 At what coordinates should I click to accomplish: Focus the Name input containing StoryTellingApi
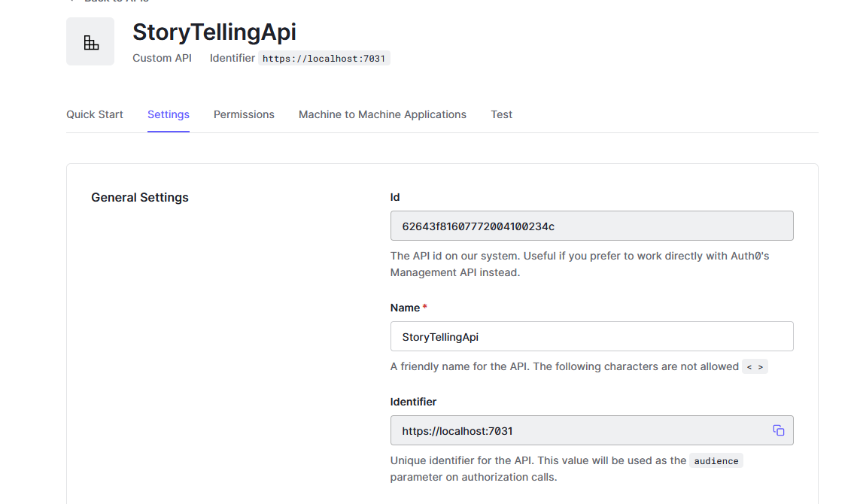[591, 336]
